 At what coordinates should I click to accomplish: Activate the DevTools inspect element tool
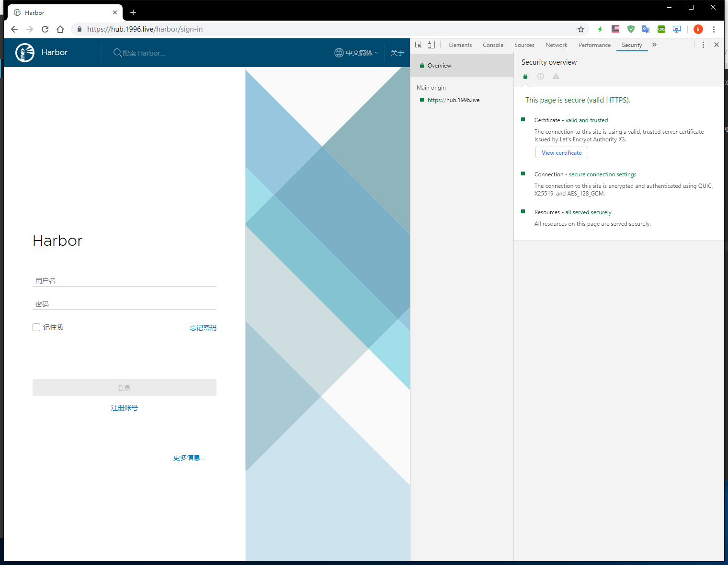pos(418,45)
